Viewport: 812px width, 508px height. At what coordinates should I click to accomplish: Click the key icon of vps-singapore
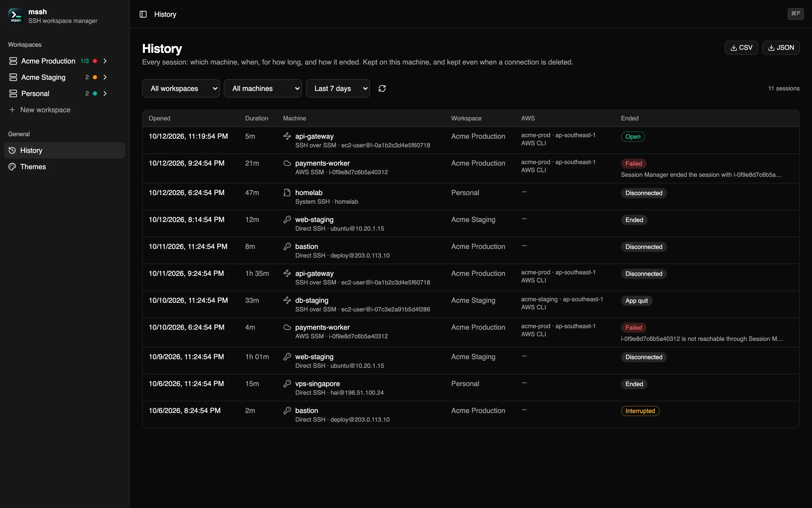click(287, 383)
